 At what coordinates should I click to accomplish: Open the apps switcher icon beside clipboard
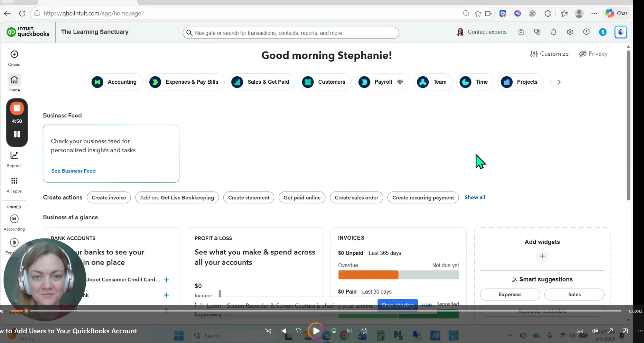537,32
